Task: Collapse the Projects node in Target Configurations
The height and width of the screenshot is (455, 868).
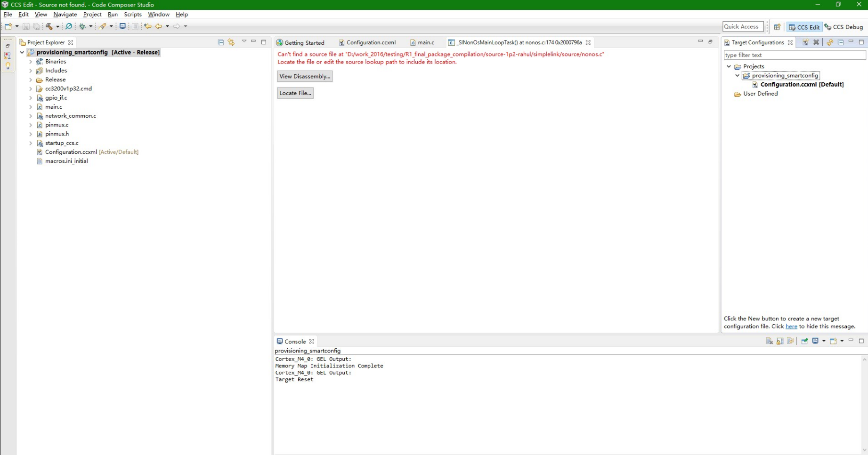Action: point(729,66)
